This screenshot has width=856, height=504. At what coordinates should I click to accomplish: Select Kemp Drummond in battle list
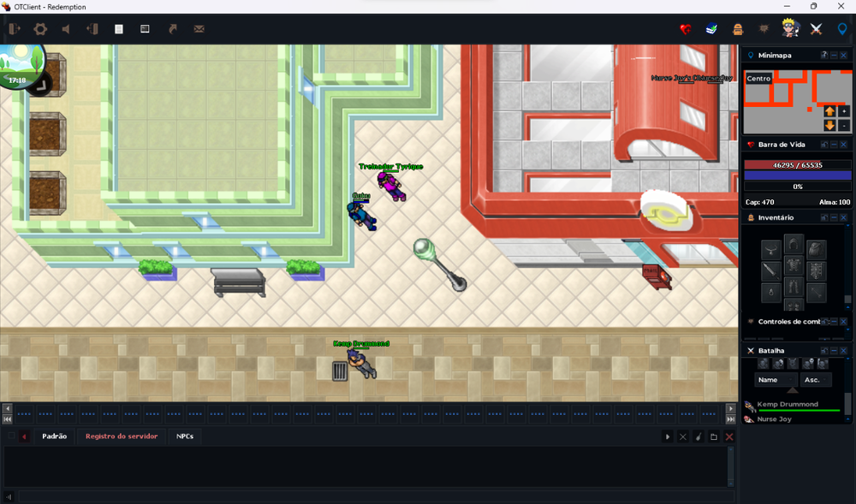(x=788, y=404)
